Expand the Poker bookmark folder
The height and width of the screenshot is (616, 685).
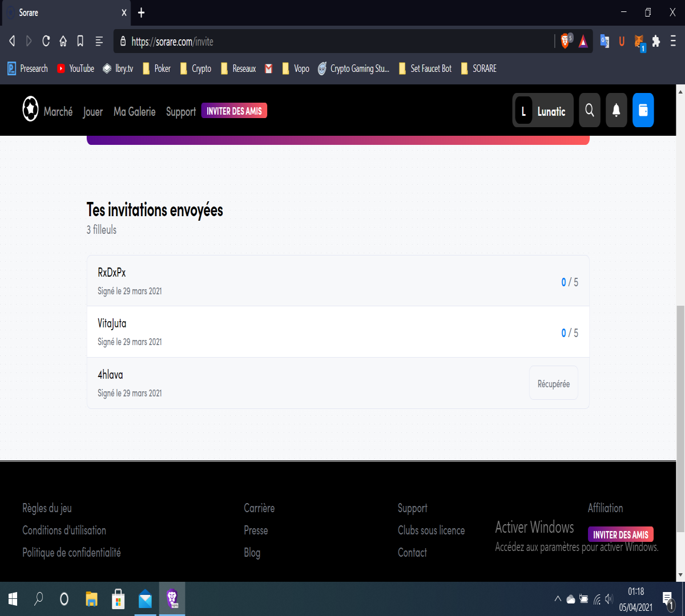point(156,68)
